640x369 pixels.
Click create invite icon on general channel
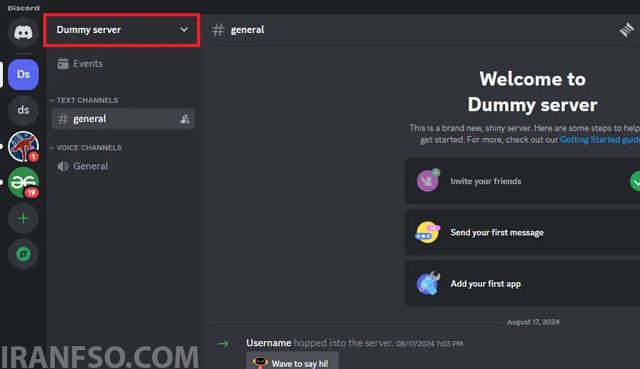[x=185, y=119]
